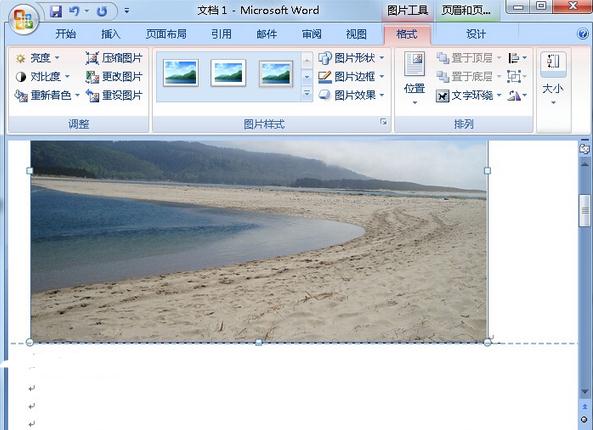Click 更改图片 change picture

tap(113, 76)
